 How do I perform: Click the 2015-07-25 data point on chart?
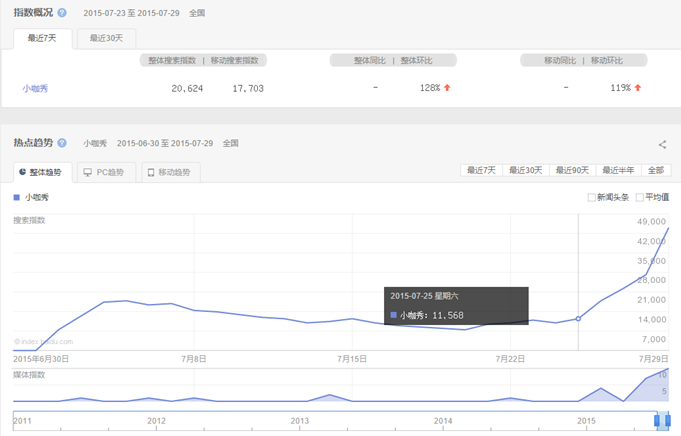[578, 319]
